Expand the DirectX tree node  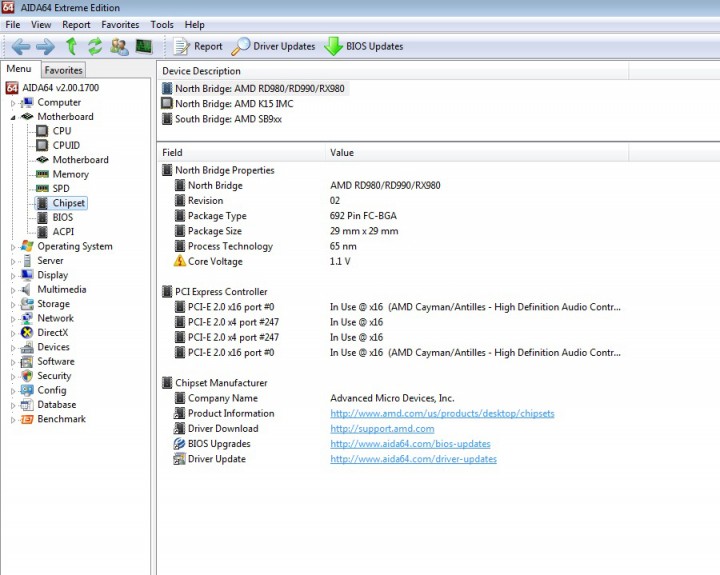[x=13, y=333]
